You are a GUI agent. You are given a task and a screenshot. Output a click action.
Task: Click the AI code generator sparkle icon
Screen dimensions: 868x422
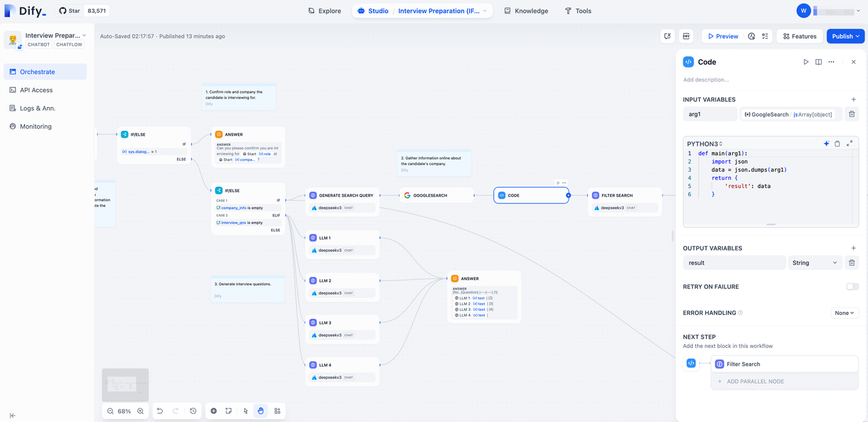pyautogui.click(x=826, y=144)
